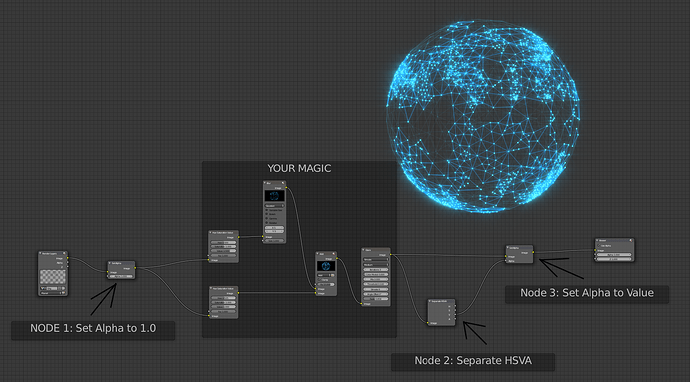
Task: Adjust Saturation slider in upper Hue Saturation Value node
Action: 224,246
